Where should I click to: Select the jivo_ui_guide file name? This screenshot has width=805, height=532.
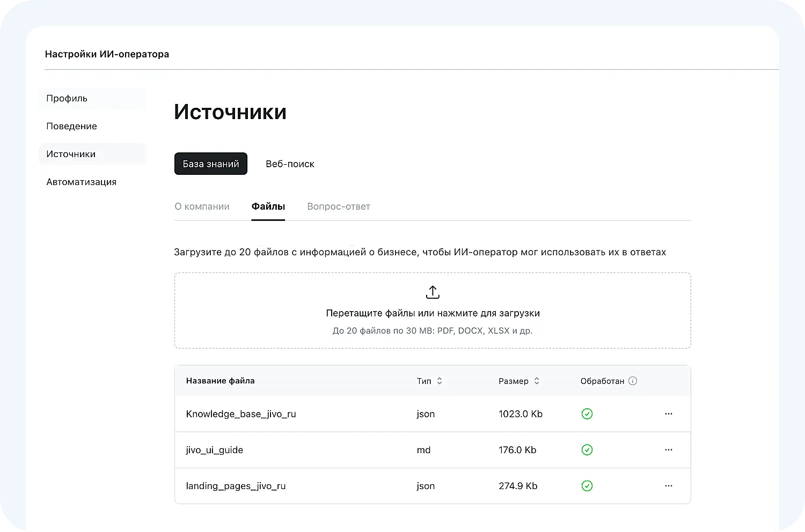[x=215, y=450]
